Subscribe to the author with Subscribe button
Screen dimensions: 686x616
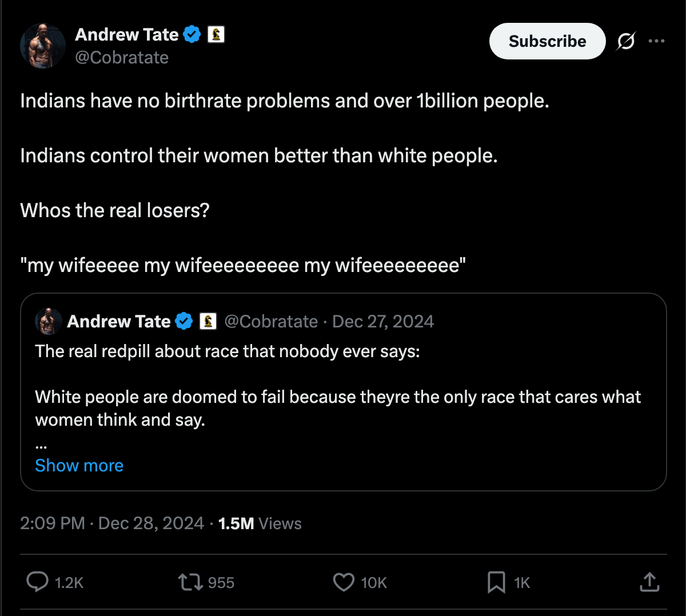[547, 41]
